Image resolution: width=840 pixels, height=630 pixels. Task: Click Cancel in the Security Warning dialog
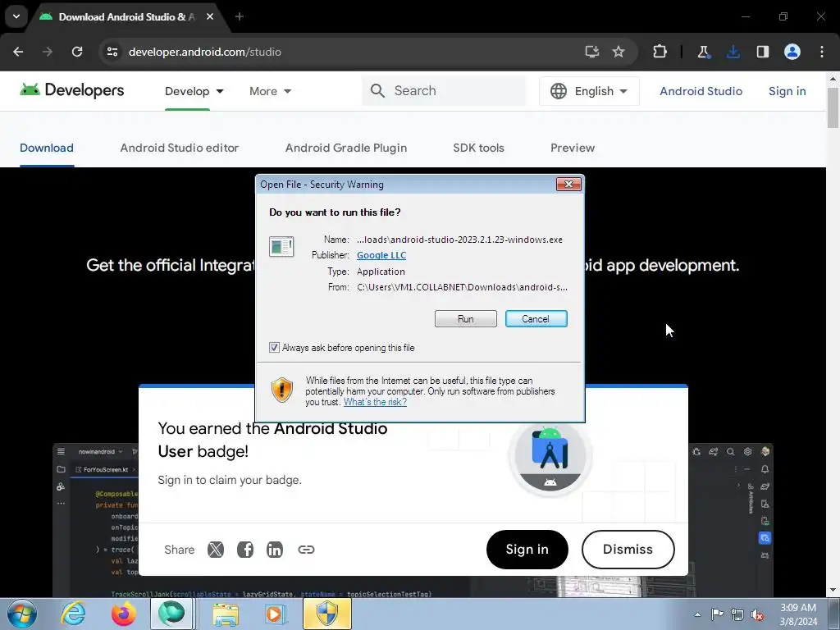(x=536, y=319)
